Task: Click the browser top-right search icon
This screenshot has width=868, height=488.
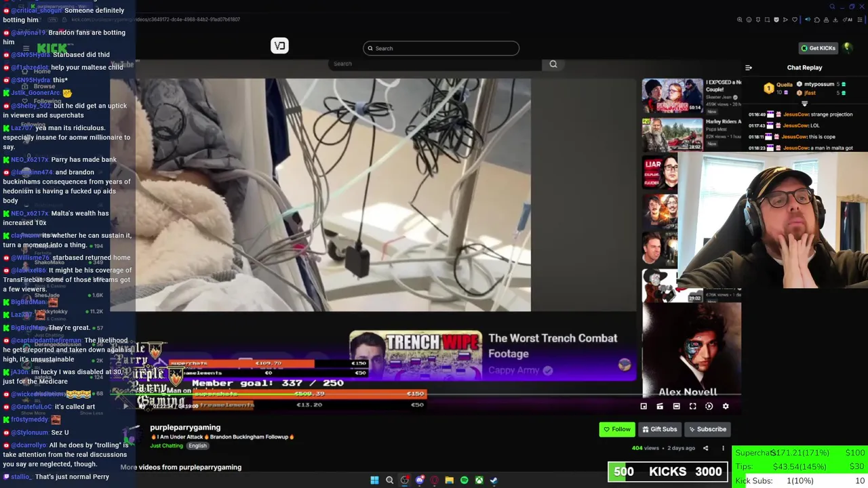Action: click(x=832, y=6)
